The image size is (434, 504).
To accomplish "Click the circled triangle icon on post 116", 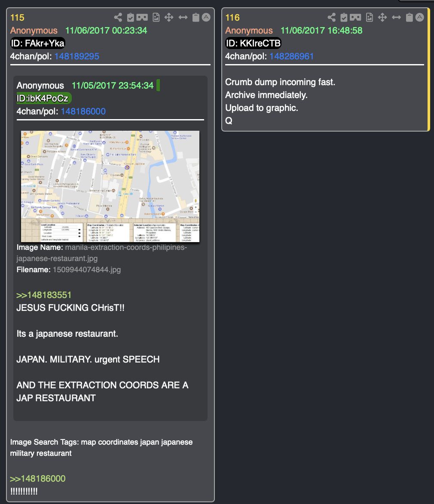I will [419, 17].
